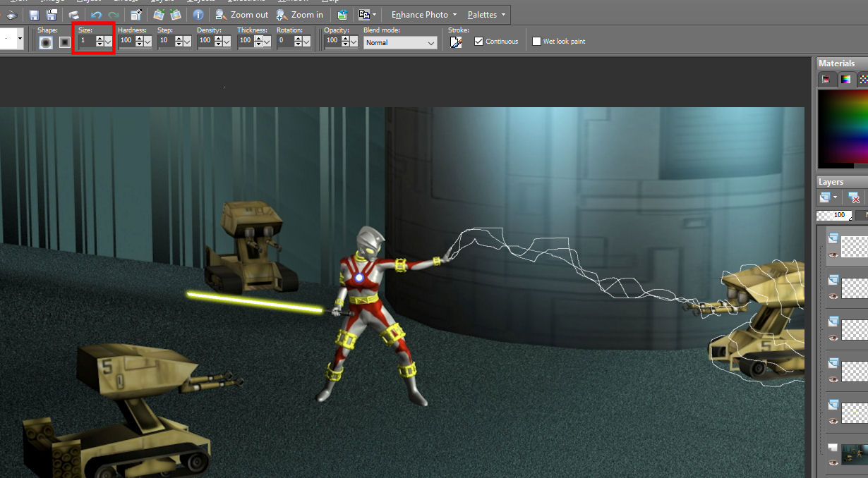The image size is (868, 478).
Task: Toggle visibility of the second layer from top
Action: pyautogui.click(x=833, y=297)
